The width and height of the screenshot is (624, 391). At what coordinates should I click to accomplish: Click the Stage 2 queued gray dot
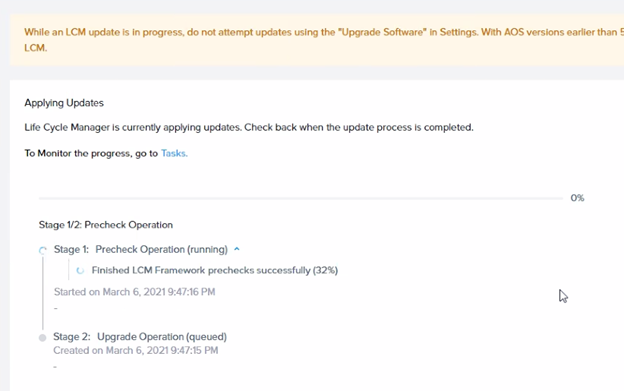pyautogui.click(x=43, y=338)
